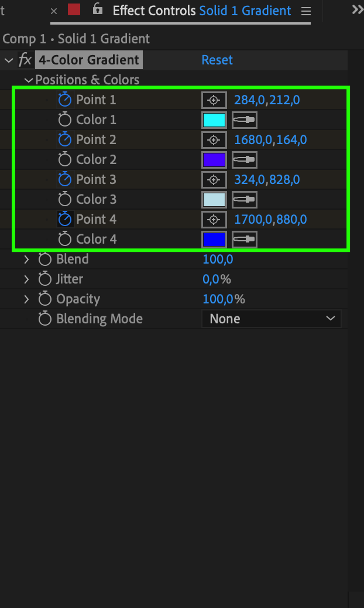Viewport: 364px width, 608px height.
Task: Open the Blending Mode dropdown
Action: click(x=272, y=319)
